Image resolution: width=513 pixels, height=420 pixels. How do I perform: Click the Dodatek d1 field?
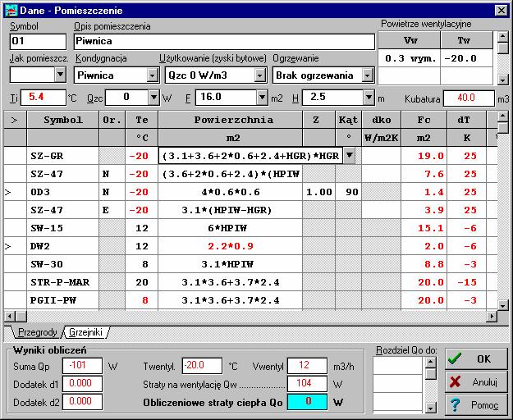(x=82, y=383)
